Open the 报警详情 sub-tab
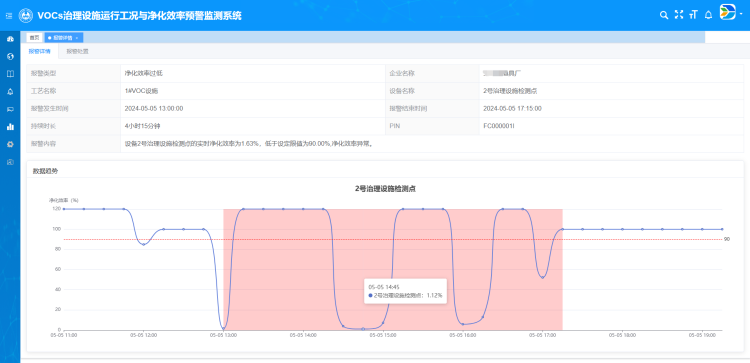 (x=39, y=51)
